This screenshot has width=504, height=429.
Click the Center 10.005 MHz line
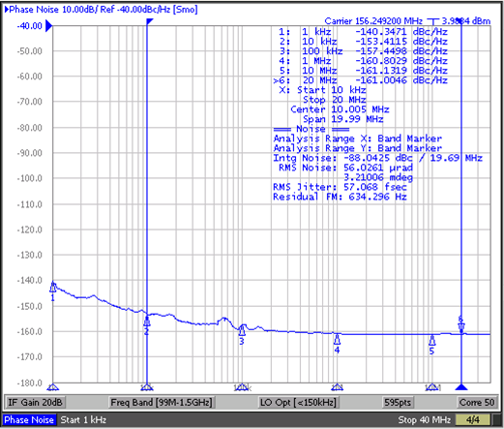click(x=340, y=109)
